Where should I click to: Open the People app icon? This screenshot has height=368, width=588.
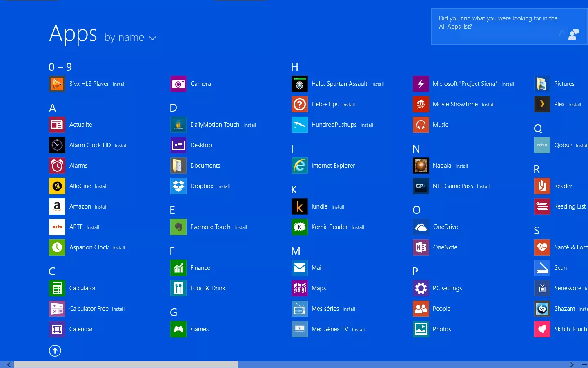click(x=421, y=309)
